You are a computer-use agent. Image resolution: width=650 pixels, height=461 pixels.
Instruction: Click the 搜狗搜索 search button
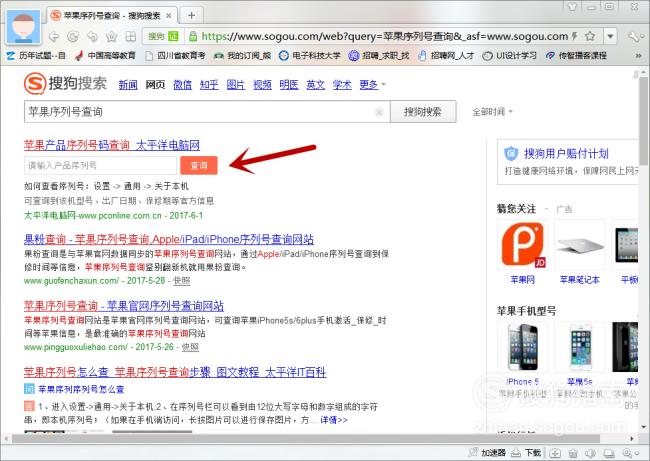[x=423, y=112]
